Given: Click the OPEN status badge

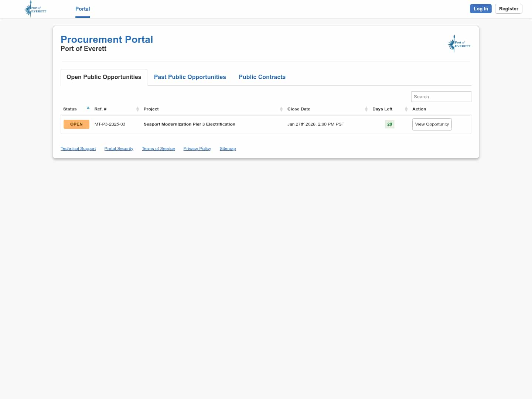Looking at the screenshot, I should pyautogui.click(x=76, y=124).
